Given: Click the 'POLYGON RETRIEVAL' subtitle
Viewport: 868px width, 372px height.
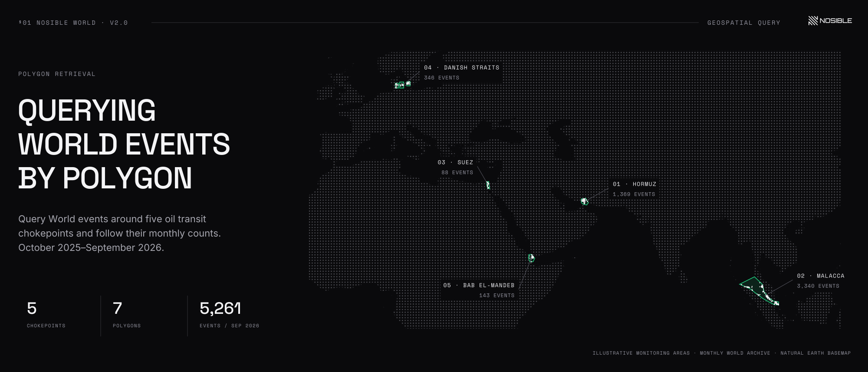Looking at the screenshot, I should tap(57, 74).
